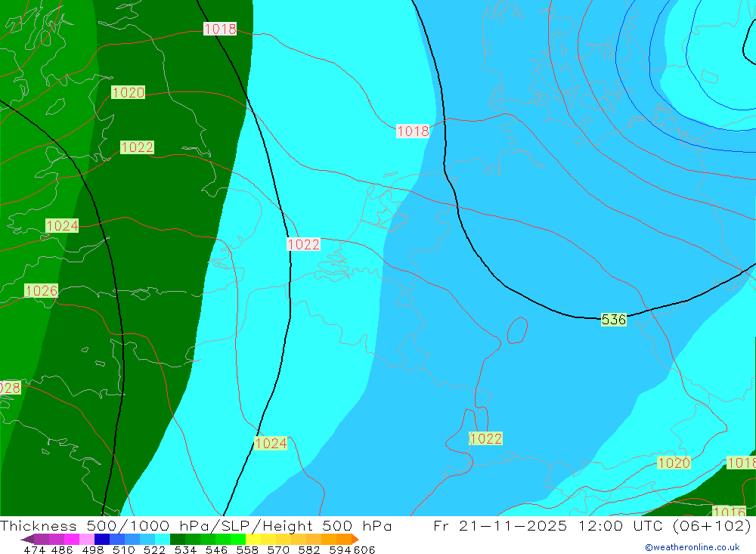Click the 498 legend value
The width and height of the screenshot is (756, 554).
pos(93,550)
